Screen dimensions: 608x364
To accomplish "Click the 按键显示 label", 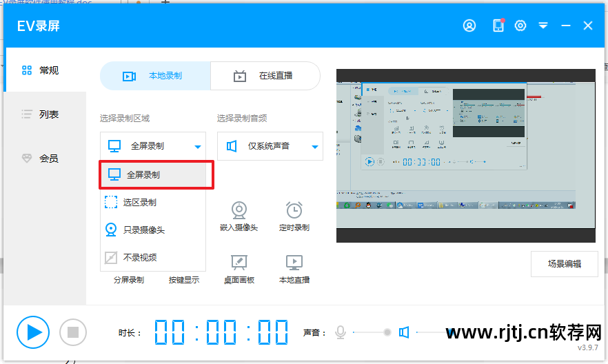I will pyautogui.click(x=184, y=280).
